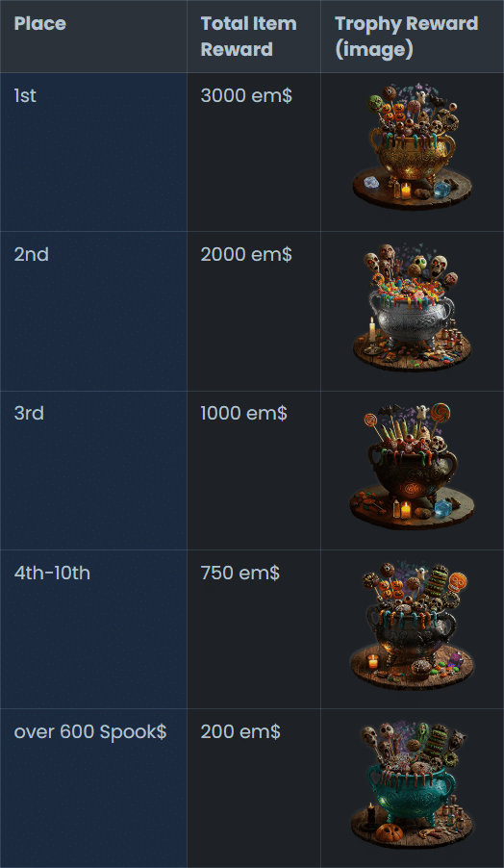Click the 1000 em$ reward cell

click(x=254, y=471)
